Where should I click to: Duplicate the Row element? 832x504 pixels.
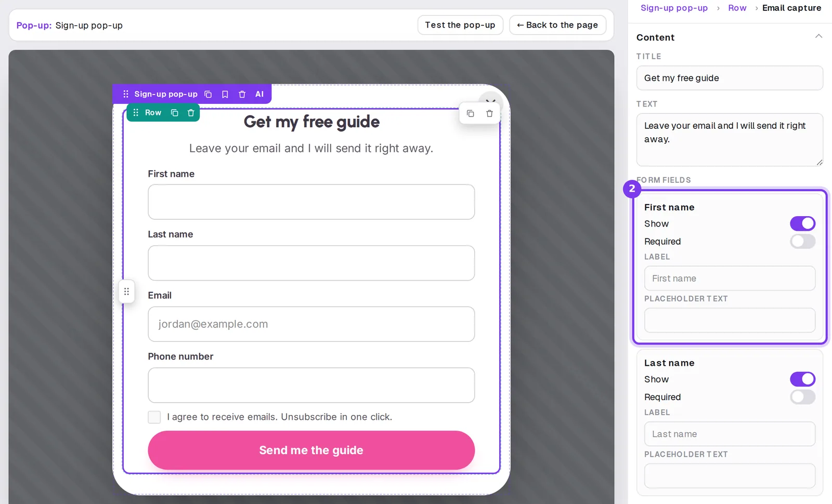(175, 113)
